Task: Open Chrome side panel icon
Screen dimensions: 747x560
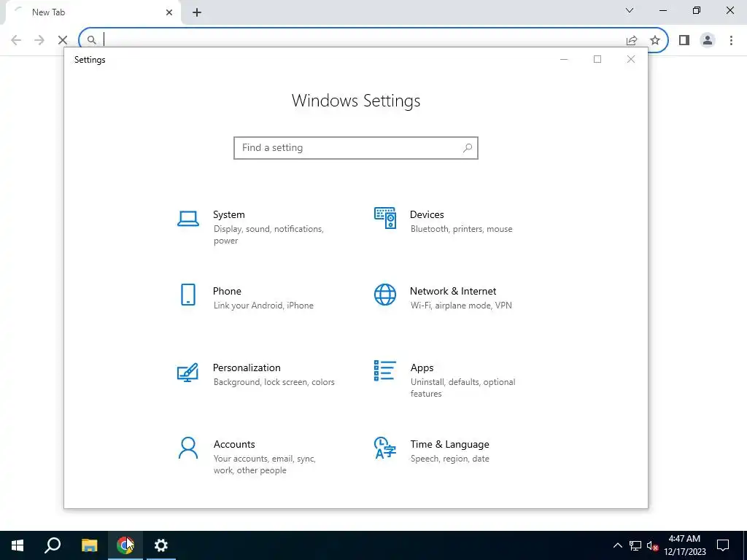Action: 684,40
